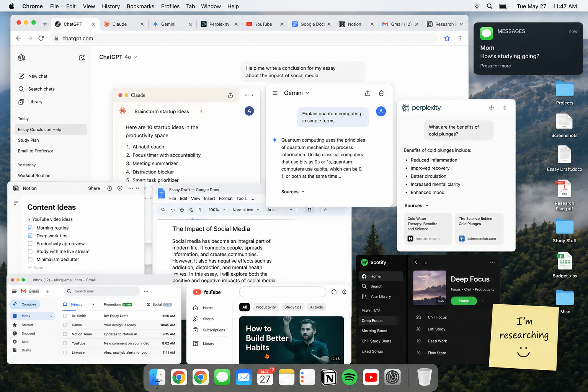
Task: Select the Notion Team email checkbox
Action: (x=65, y=334)
